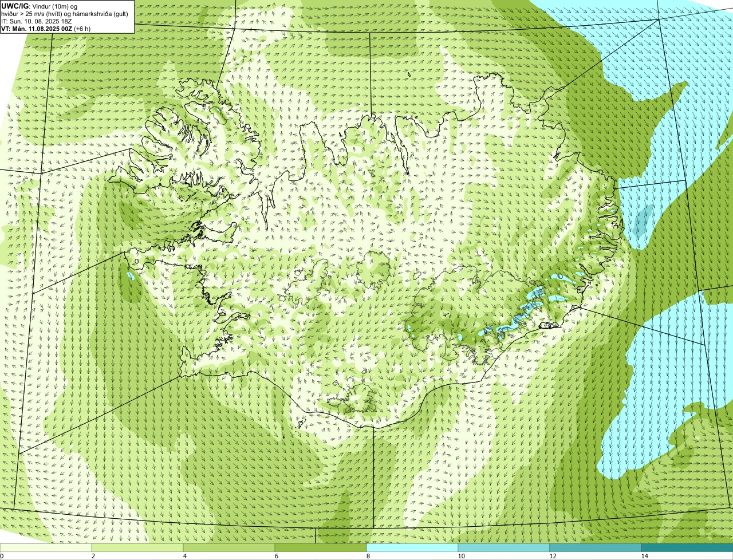Screen dimensions: 733x560
Task: Select the 10–12 m/s cyan color bar segment
Action: pos(504,547)
